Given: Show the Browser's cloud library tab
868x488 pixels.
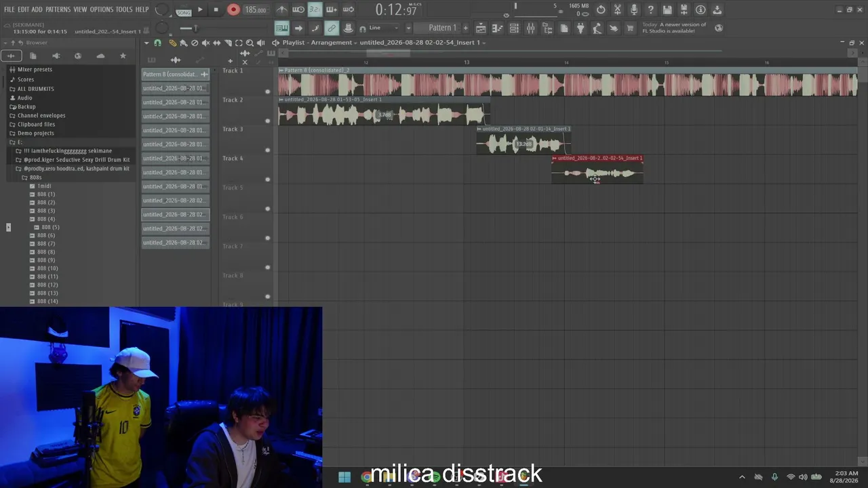Looking at the screenshot, I should [100, 56].
